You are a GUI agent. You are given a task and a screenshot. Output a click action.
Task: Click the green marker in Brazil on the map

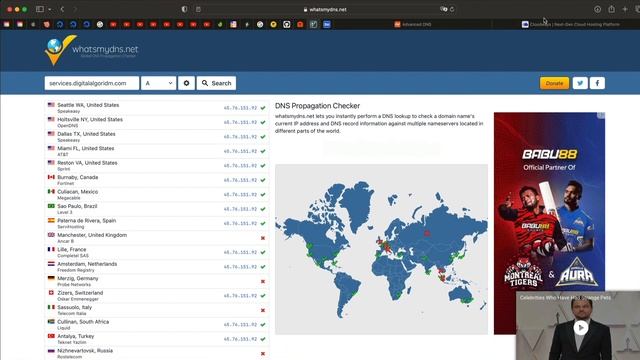pos(354,293)
